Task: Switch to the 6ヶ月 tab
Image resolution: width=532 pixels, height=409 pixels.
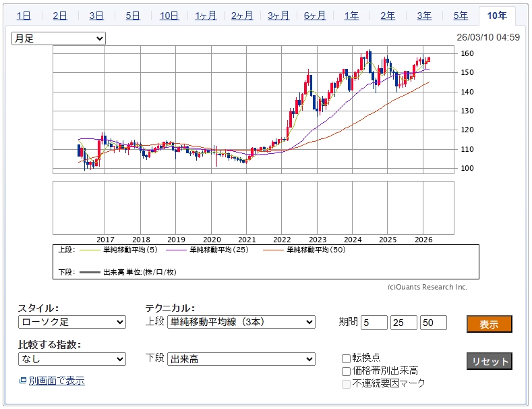Action: [x=315, y=16]
